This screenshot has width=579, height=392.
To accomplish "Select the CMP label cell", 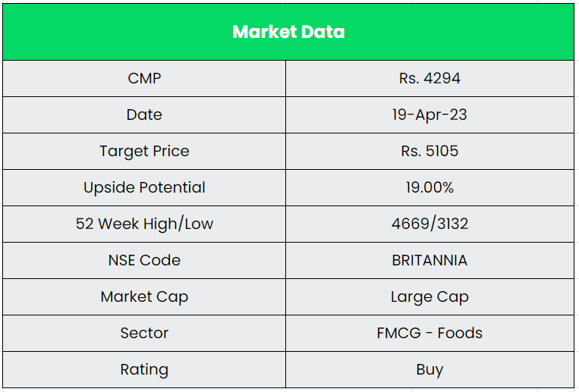I will click(144, 78).
